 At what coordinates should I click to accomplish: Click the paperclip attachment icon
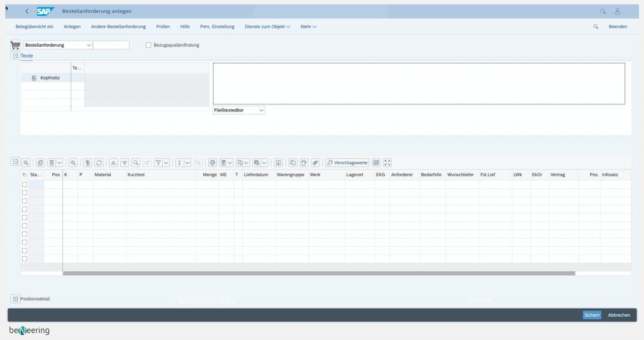315,163
